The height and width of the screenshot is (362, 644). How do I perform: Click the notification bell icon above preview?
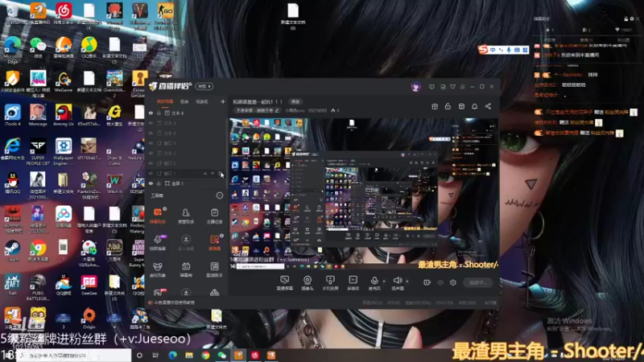(x=474, y=106)
